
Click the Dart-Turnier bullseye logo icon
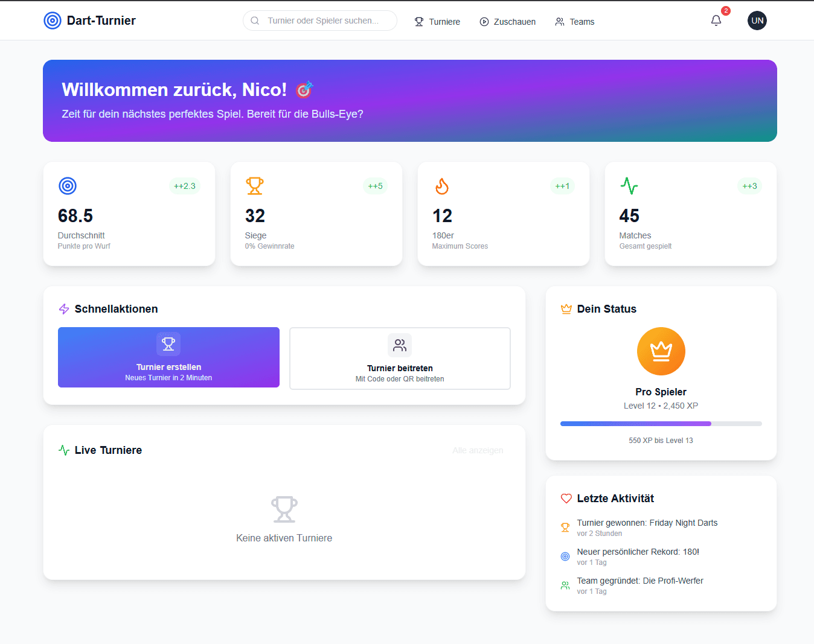point(53,21)
